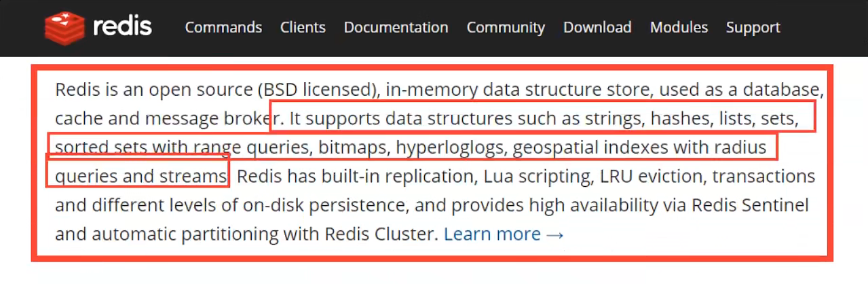Navigate to the Community page
868x284 pixels.
coord(506,27)
